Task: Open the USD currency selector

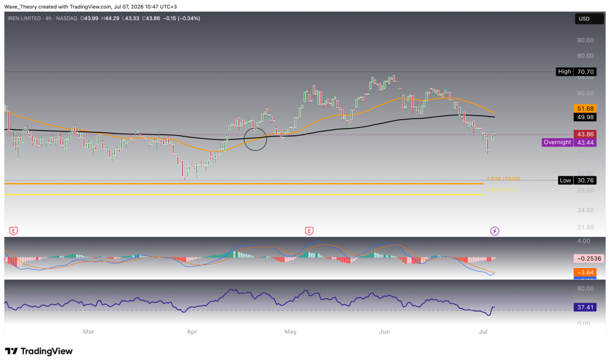Action: [589, 18]
